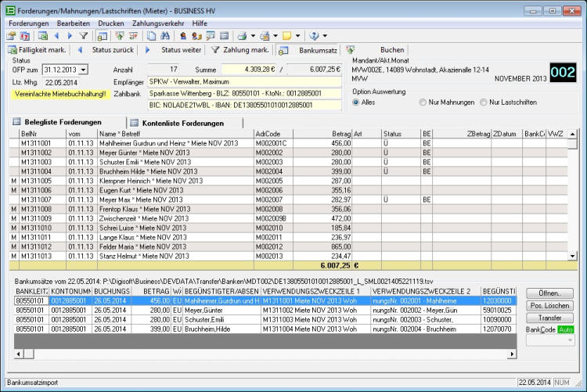Image resolution: width=587 pixels, height=392 pixels.
Task: Open the Zahlungsverkehr menu
Action: [158, 23]
